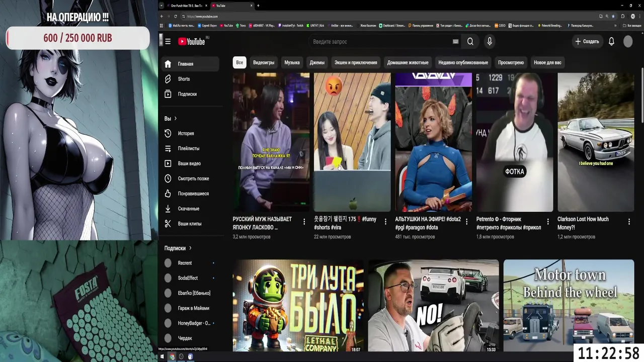Screen dimensions: 644x362
Task: Open the tab search dropdown arrow
Action: 162,6
